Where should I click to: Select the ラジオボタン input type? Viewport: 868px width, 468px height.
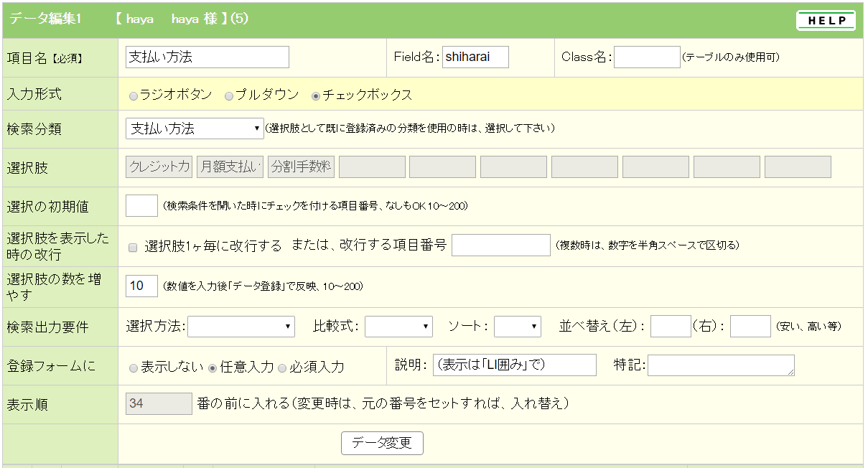tap(134, 95)
